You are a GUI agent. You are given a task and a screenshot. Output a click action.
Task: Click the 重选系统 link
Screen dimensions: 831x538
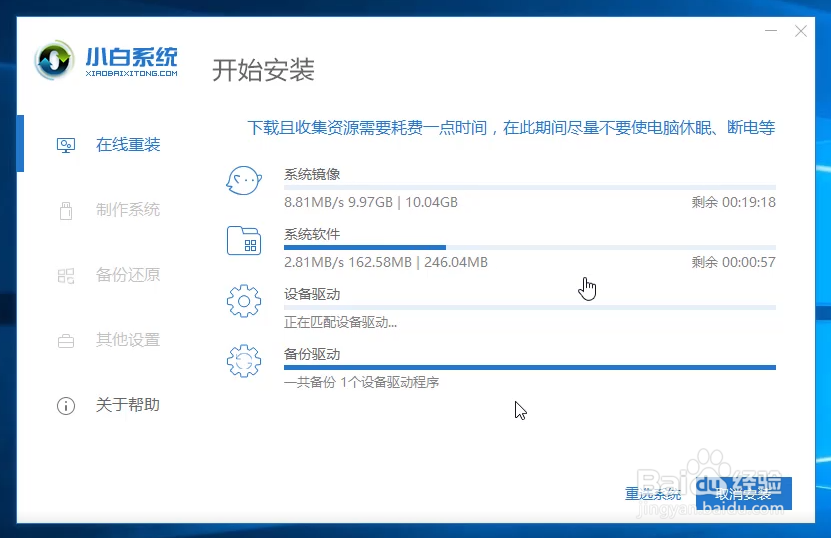653,494
